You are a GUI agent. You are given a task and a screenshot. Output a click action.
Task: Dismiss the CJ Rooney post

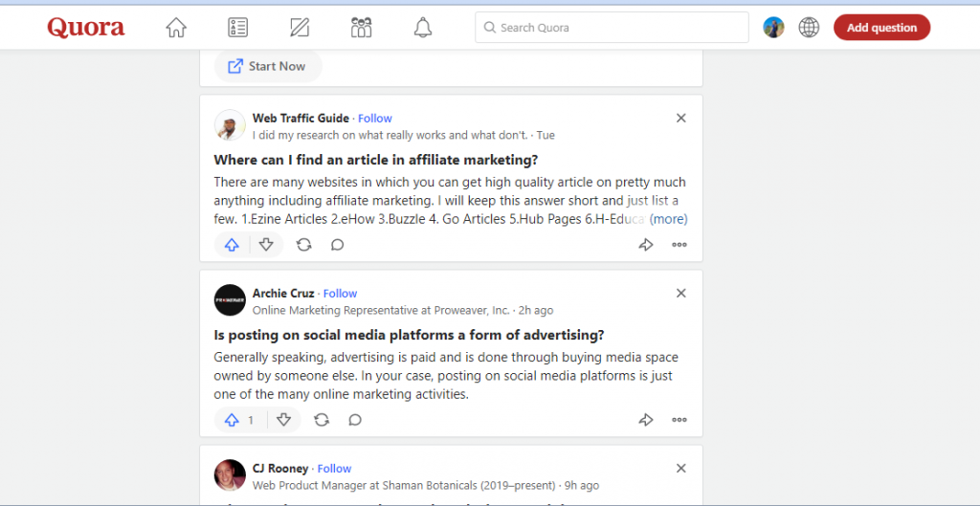pos(680,469)
